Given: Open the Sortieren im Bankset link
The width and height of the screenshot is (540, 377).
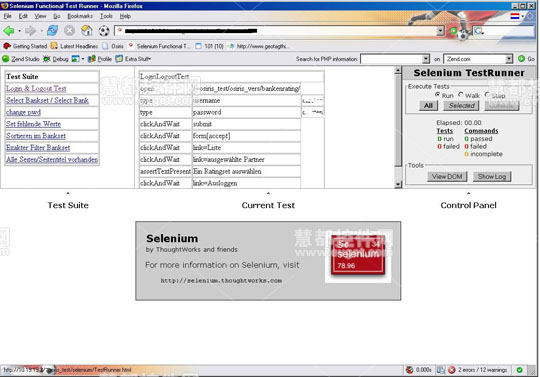Looking at the screenshot, I should 36,136.
